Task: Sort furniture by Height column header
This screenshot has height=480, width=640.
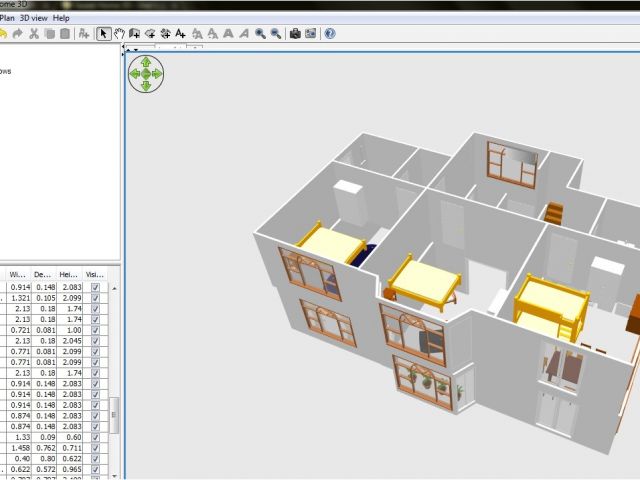Action: click(x=68, y=274)
